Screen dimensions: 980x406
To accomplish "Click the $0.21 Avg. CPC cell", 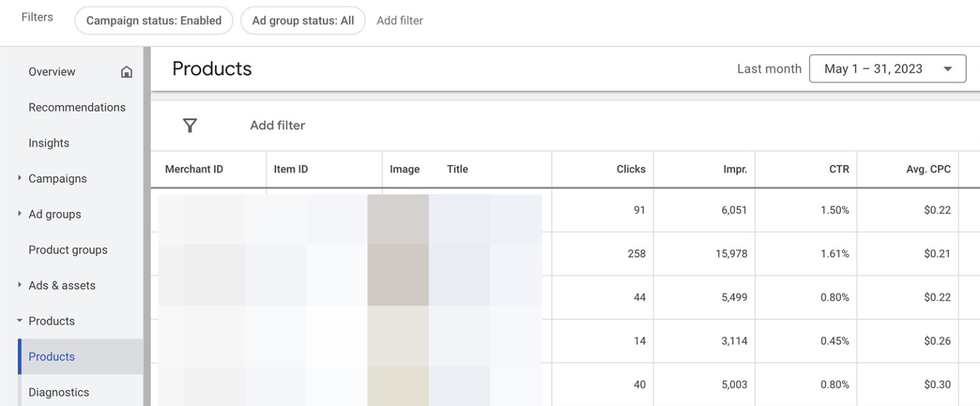I will [x=908, y=254].
